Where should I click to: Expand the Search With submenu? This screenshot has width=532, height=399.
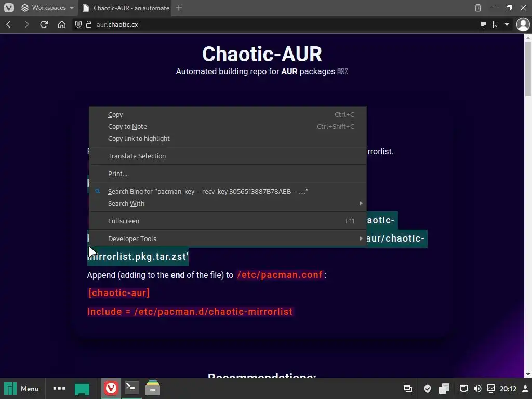pyautogui.click(x=228, y=203)
